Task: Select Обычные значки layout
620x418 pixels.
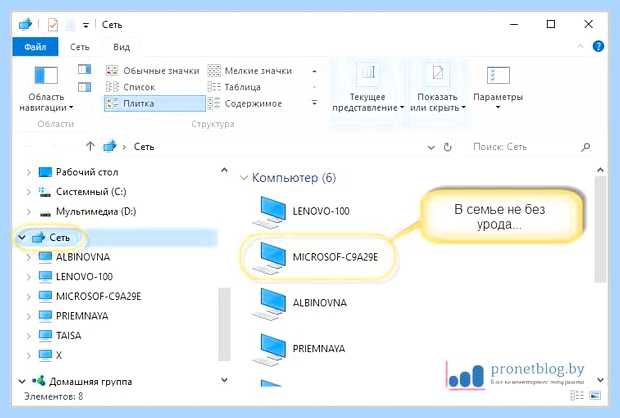Action: coord(153,71)
